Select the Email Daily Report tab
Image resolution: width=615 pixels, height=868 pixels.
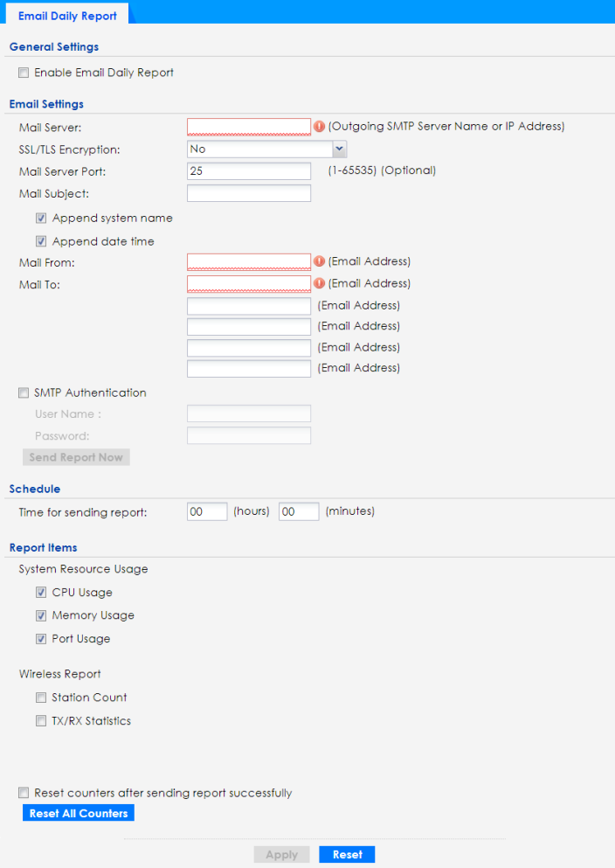coord(67,15)
